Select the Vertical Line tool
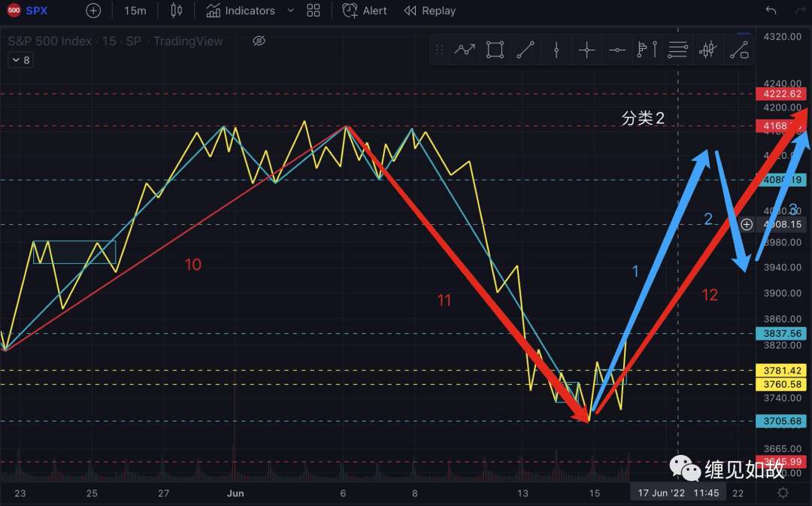The height and width of the screenshot is (506, 812). pyautogui.click(x=556, y=50)
